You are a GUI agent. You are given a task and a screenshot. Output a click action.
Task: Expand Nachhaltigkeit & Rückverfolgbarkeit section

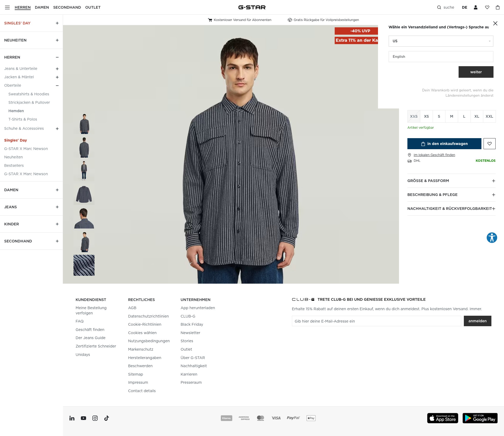tap(451, 209)
